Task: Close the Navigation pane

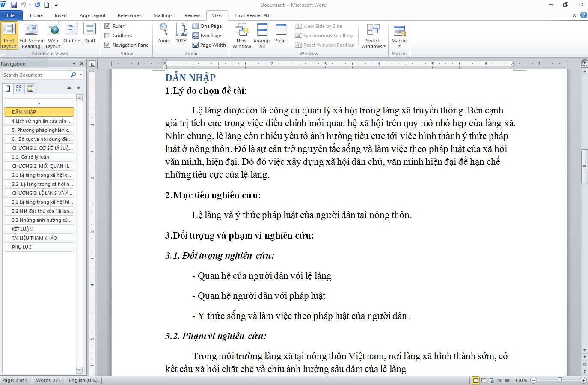Action: (82, 64)
